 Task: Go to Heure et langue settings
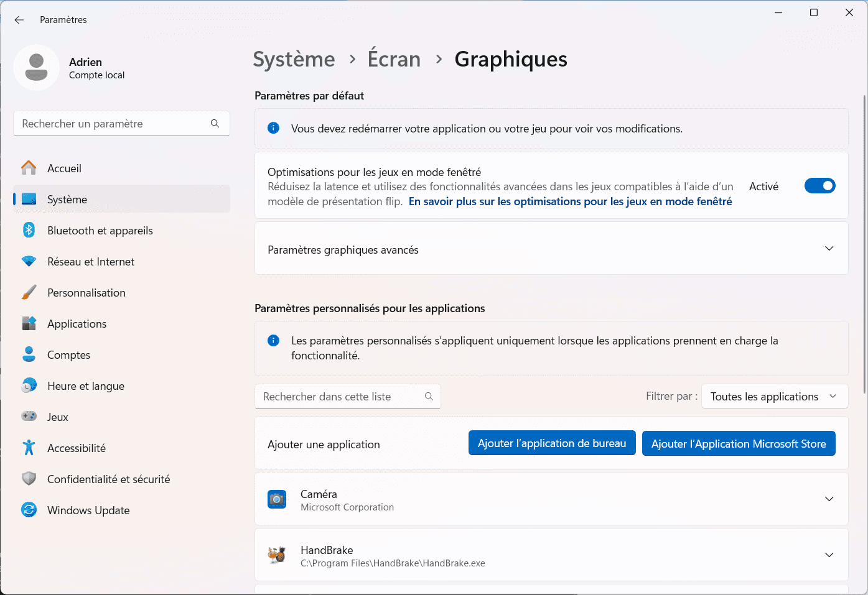click(121, 385)
